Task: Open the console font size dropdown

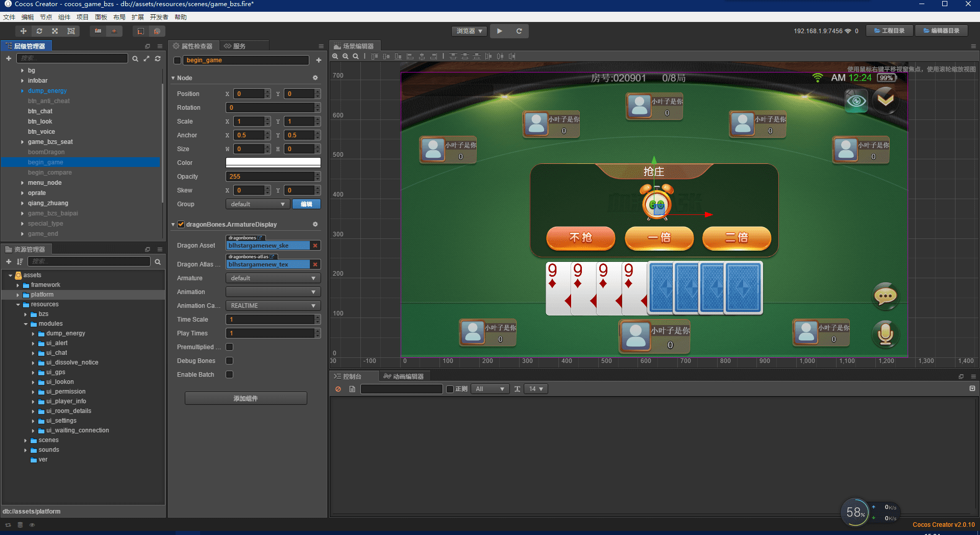Action: point(536,389)
